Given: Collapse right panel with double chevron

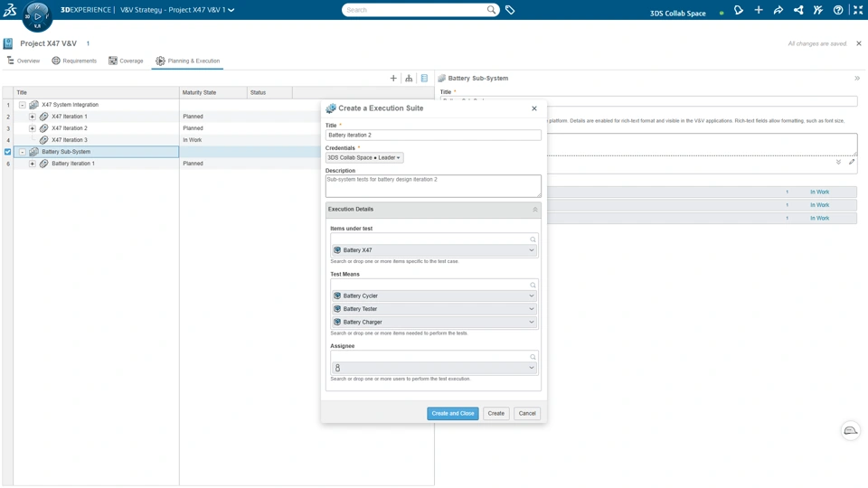Looking at the screenshot, I should tap(857, 78).
